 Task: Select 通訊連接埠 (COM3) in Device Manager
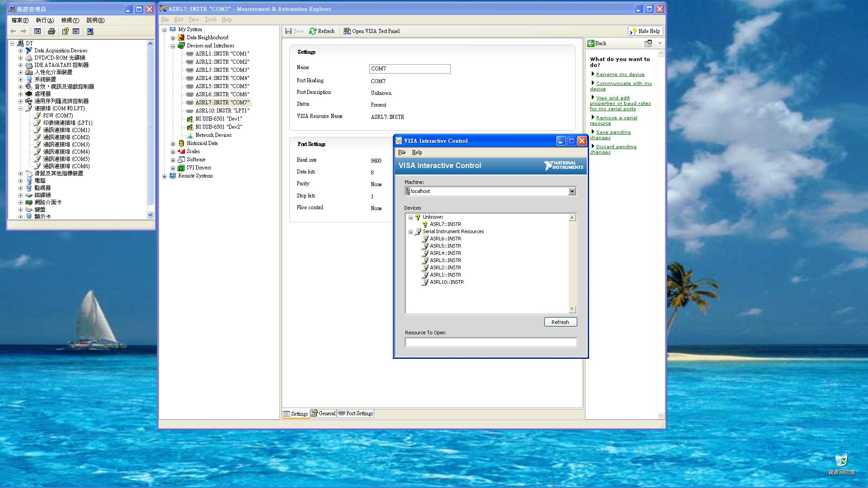66,145
